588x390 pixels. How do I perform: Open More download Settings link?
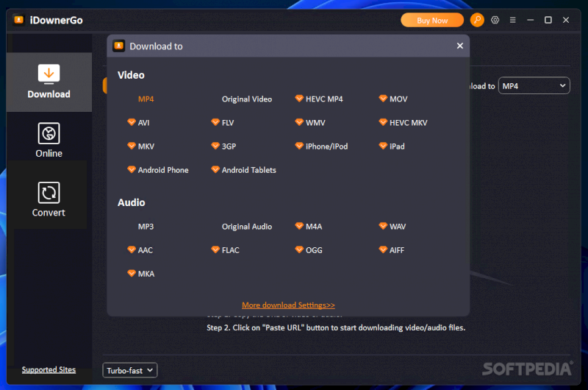point(288,305)
